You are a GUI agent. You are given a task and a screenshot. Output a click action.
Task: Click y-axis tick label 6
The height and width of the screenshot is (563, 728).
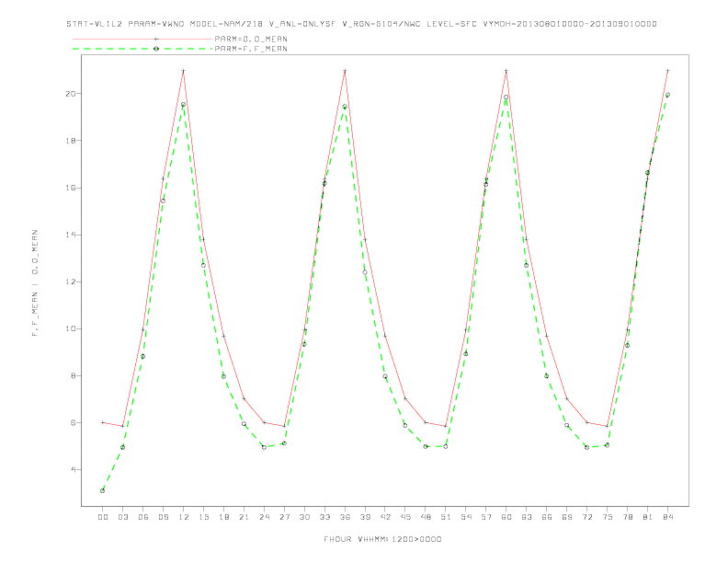(x=74, y=423)
